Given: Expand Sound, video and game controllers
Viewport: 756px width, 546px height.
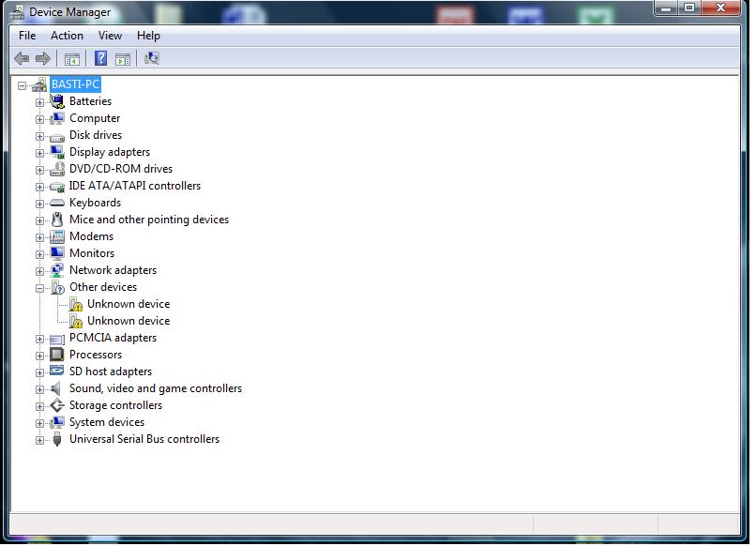Looking at the screenshot, I should click(x=39, y=389).
